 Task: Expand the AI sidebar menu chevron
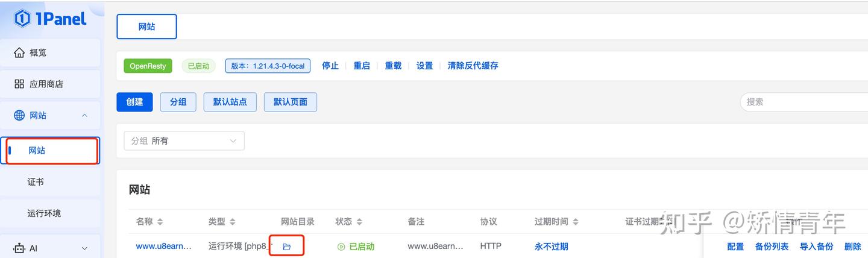click(84, 248)
